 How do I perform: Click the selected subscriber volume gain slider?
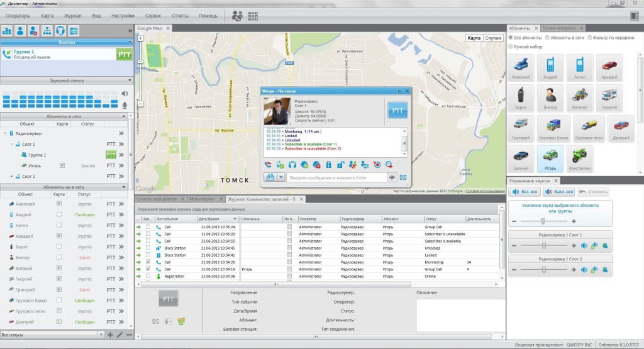click(x=542, y=221)
